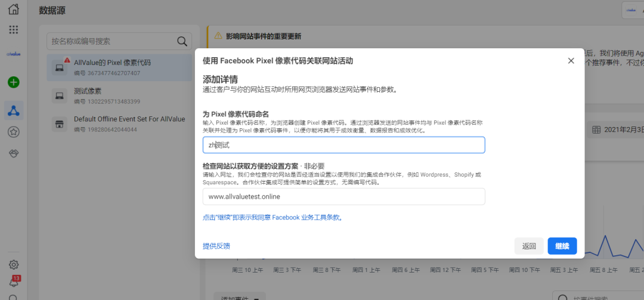Image resolution: width=644 pixels, height=300 pixels.
Task: Click the 编号 3673477462707407 text
Action: [x=107, y=73]
